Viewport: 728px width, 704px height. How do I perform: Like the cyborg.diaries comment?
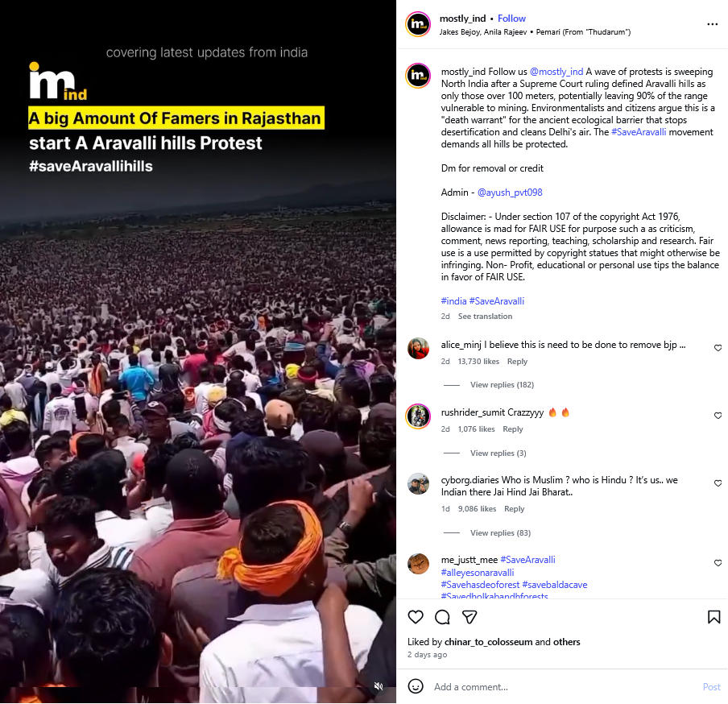(x=718, y=483)
